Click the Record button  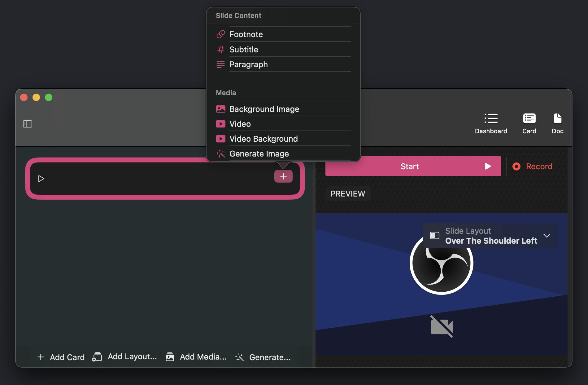pyautogui.click(x=532, y=166)
